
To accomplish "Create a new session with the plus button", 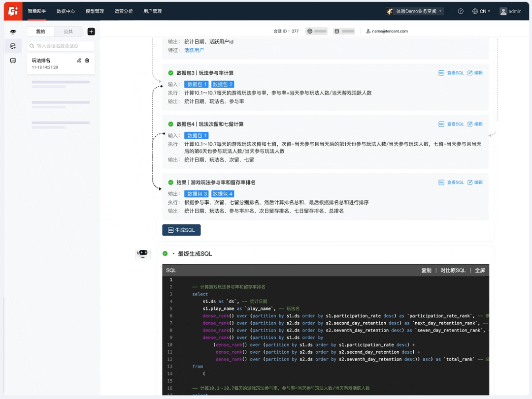I will coord(91,31).
